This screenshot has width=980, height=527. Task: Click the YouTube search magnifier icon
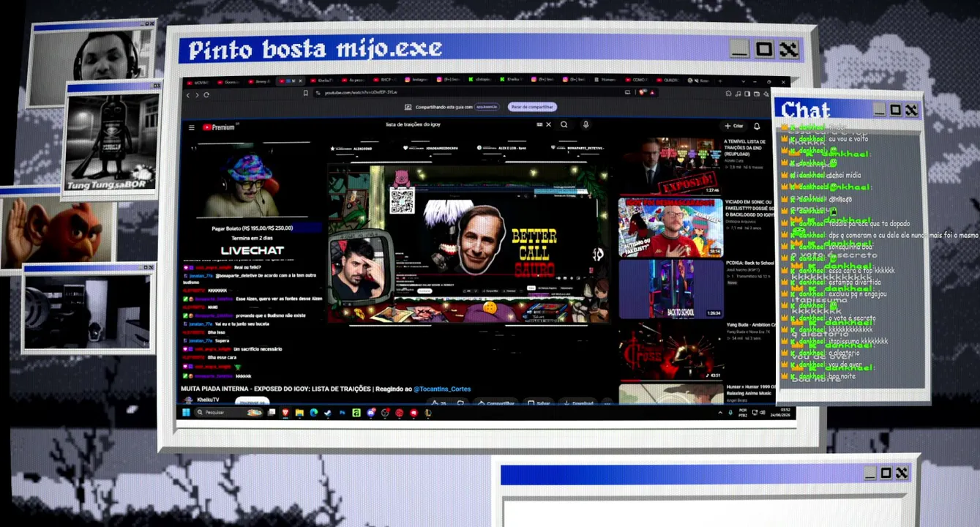click(564, 124)
